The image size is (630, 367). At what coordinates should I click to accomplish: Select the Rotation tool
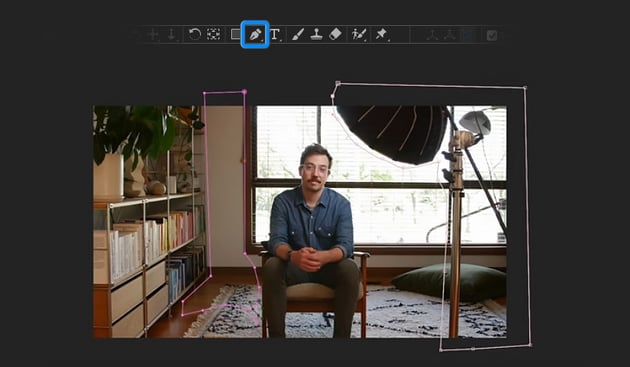click(x=194, y=35)
